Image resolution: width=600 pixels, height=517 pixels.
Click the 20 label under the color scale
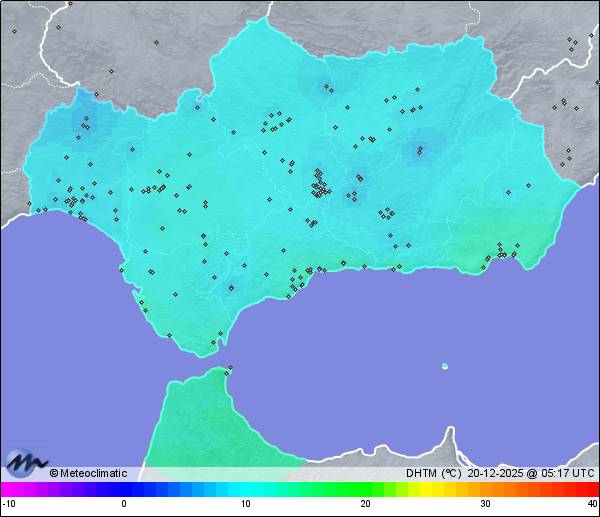pyautogui.click(x=366, y=504)
